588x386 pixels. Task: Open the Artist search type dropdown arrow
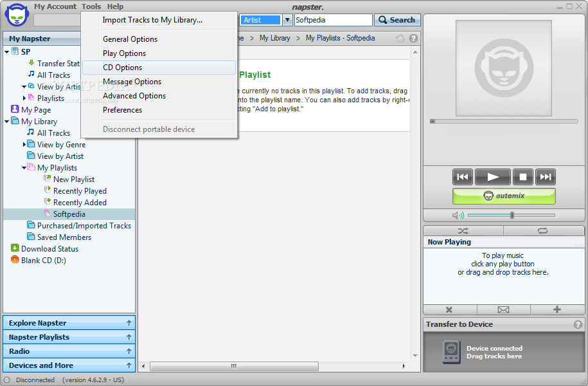pos(287,20)
